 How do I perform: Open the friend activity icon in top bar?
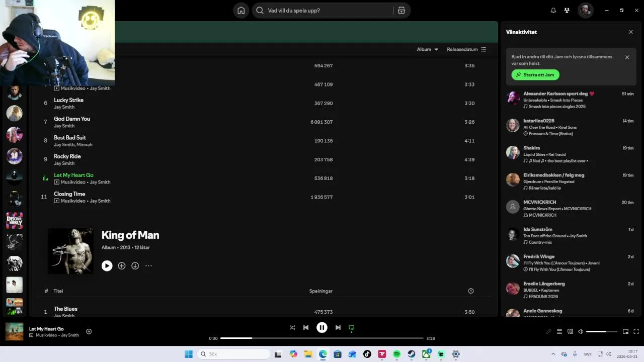[567, 11]
